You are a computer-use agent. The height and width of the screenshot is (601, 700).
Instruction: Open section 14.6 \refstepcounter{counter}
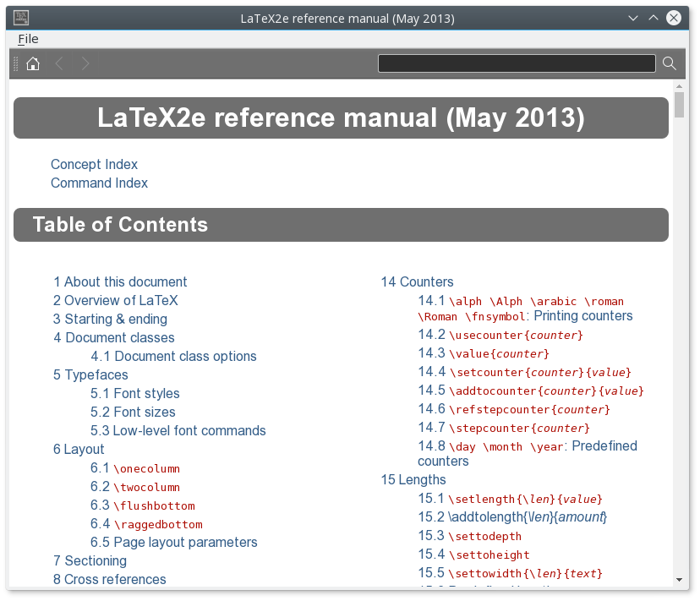(x=514, y=409)
